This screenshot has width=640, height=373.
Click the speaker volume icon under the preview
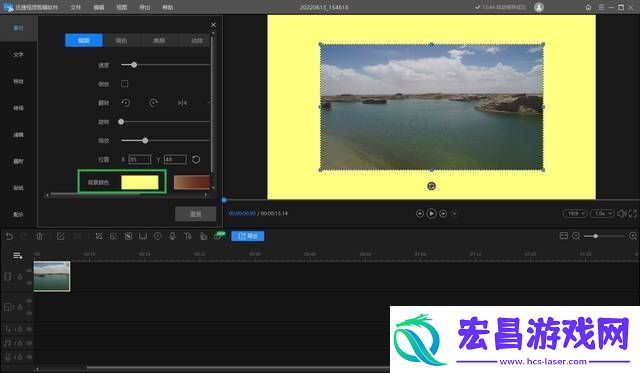pyautogui.click(x=622, y=213)
